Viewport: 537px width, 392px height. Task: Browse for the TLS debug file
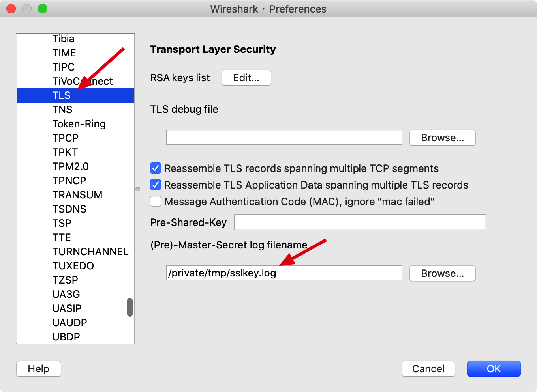point(442,138)
